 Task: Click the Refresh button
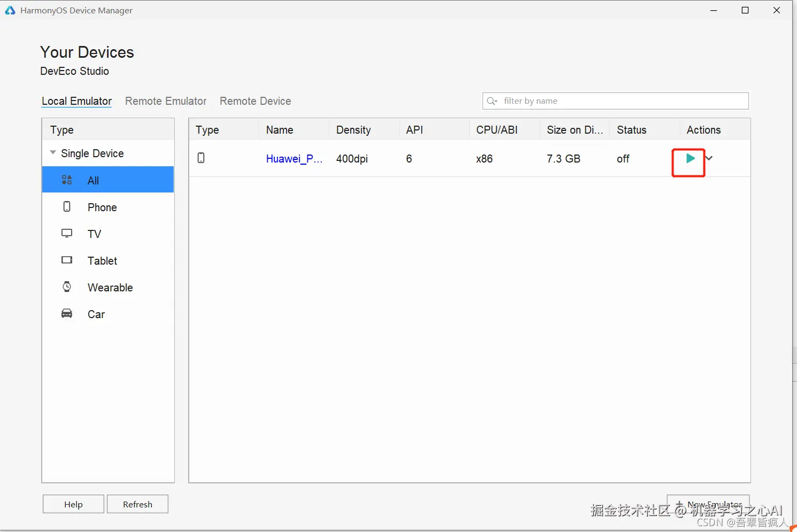click(x=137, y=504)
